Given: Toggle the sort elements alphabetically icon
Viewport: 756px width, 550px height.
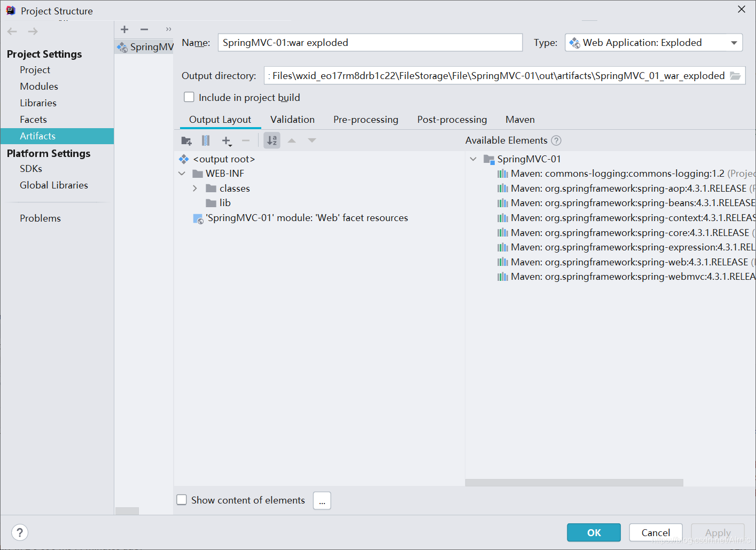Looking at the screenshot, I should tap(271, 140).
